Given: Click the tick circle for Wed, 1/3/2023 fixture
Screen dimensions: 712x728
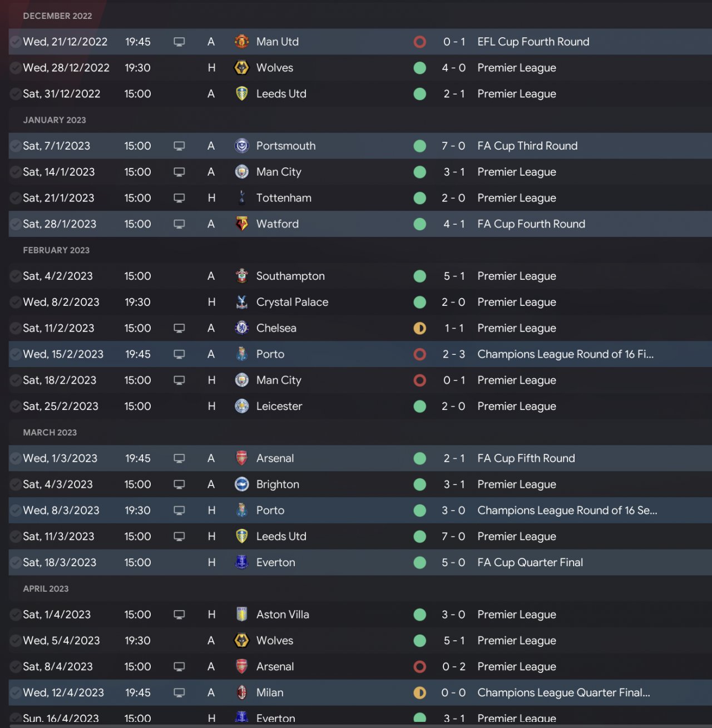Looking at the screenshot, I should tap(16, 458).
